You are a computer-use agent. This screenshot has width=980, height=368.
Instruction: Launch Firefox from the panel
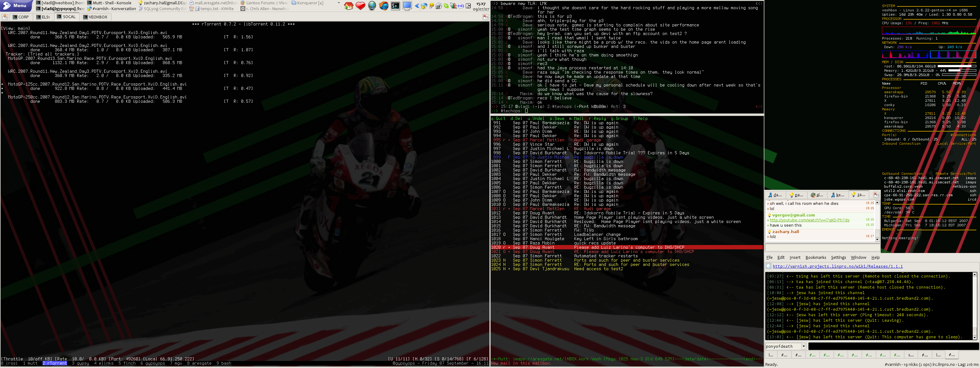pos(384,6)
